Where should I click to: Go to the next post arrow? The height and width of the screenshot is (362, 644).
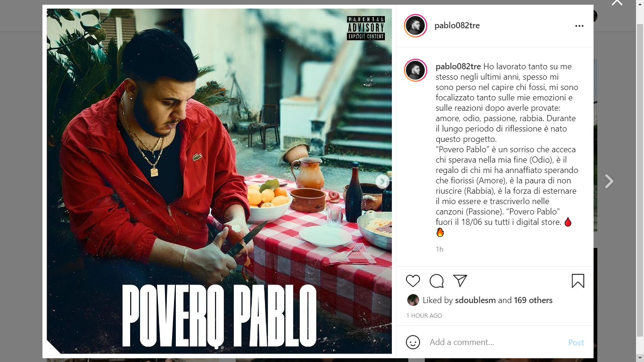click(x=609, y=181)
